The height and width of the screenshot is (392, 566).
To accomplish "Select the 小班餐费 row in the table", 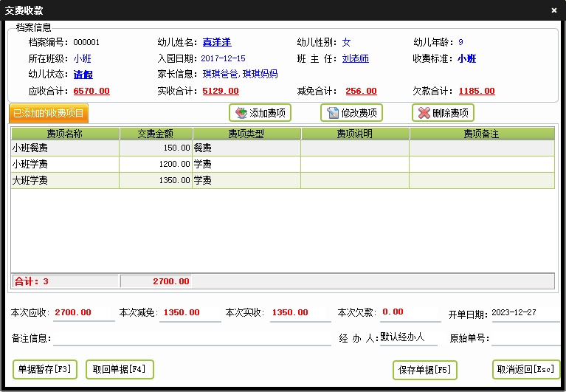I will 65,148.
